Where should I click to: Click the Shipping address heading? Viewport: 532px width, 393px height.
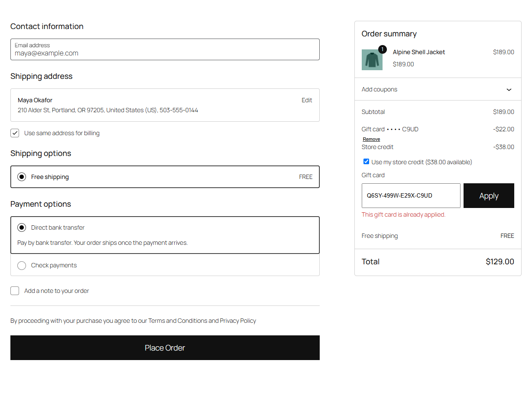pyautogui.click(x=42, y=76)
